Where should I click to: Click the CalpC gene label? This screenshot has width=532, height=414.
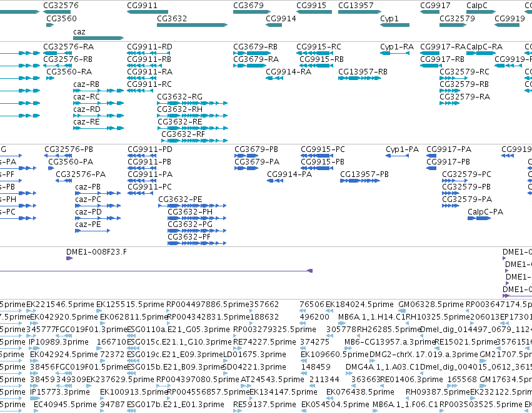[x=477, y=6]
